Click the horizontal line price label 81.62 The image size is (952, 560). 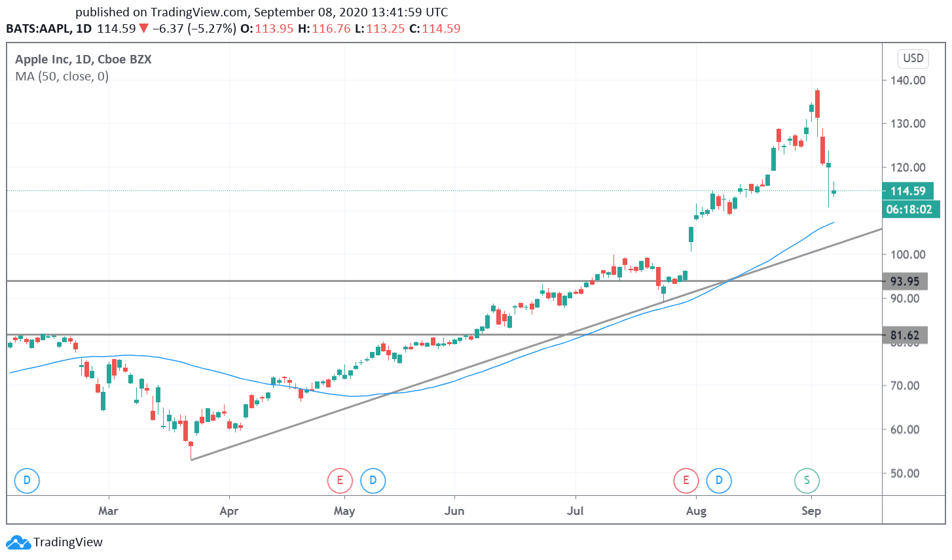pyautogui.click(x=905, y=335)
